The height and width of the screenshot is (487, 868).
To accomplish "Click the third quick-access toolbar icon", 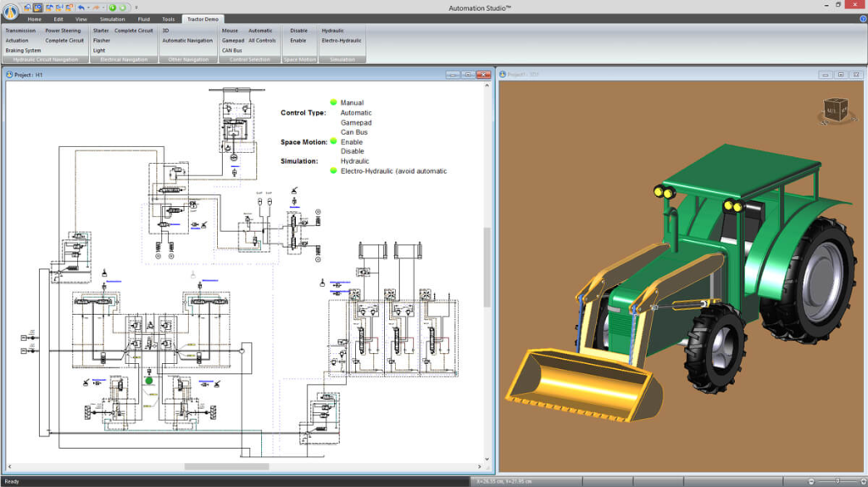I will [x=49, y=8].
